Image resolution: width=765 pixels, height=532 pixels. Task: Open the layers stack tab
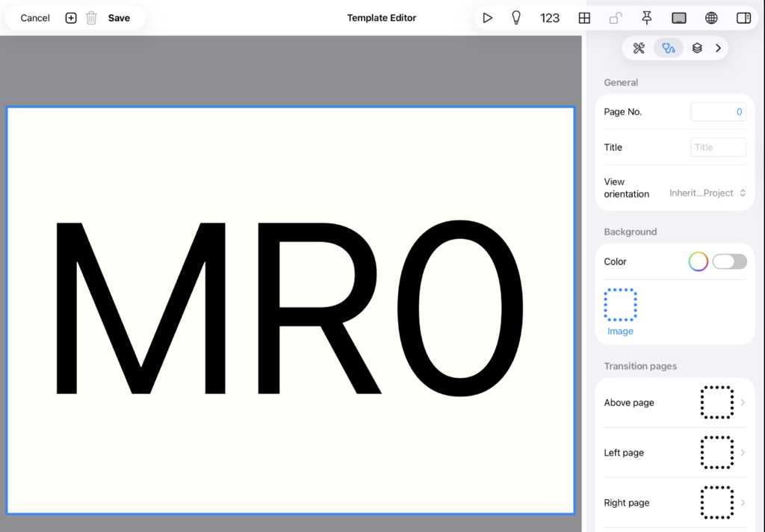click(697, 48)
